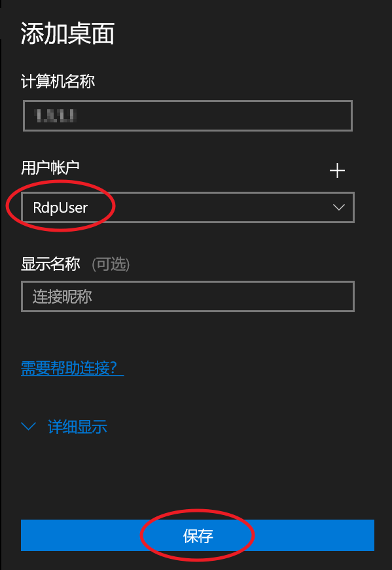Focus the 连接昵称 display name field

click(188, 296)
